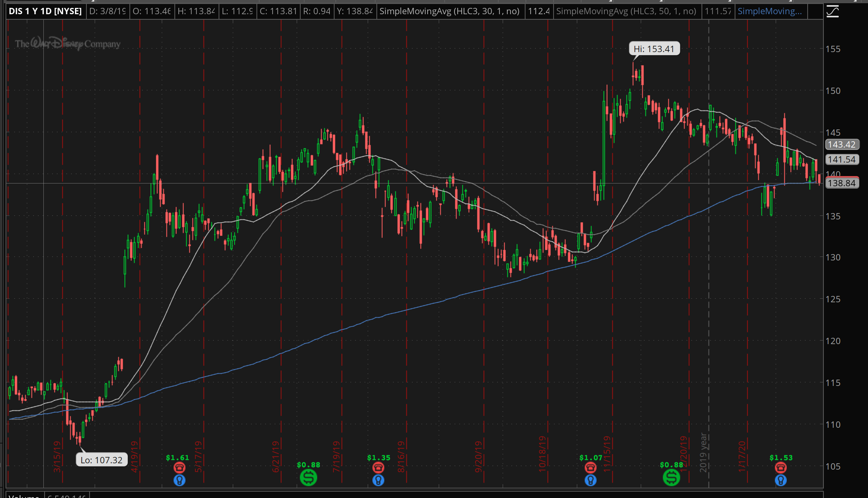Click the D: 3/8/19 date value in header

pos(108,11)
